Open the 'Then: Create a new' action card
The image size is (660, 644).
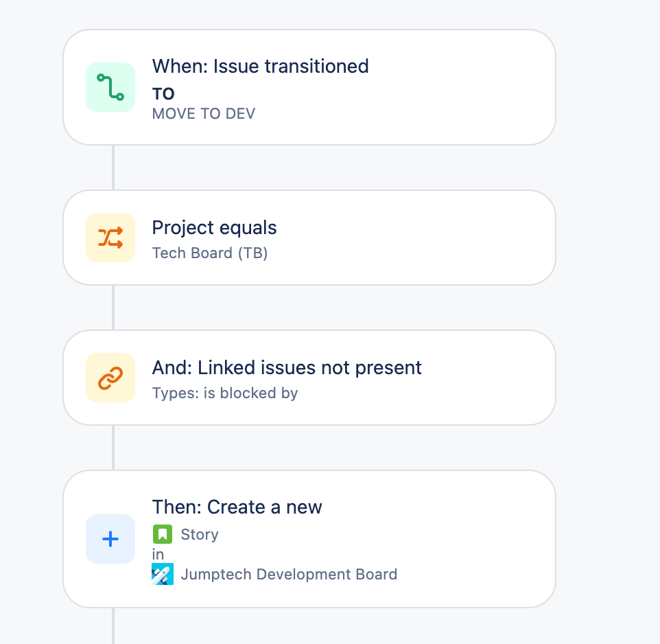[x=309, y=539]
